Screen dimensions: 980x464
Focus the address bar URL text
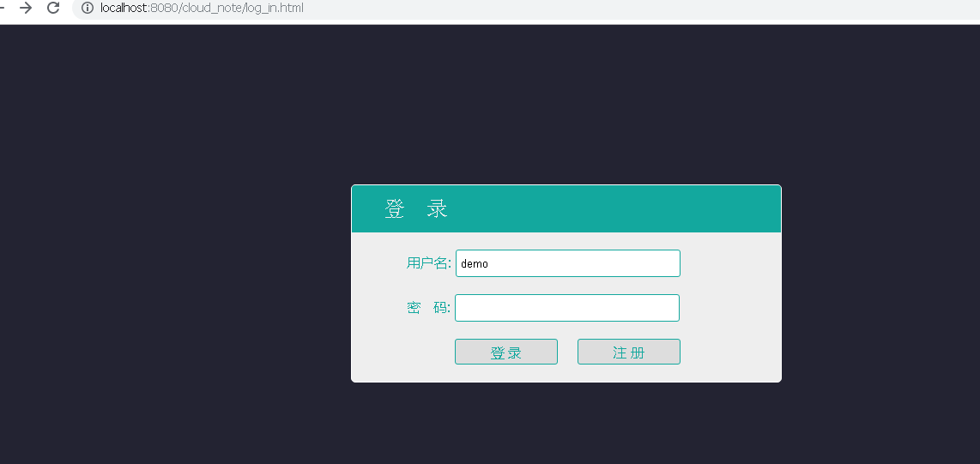202,8
